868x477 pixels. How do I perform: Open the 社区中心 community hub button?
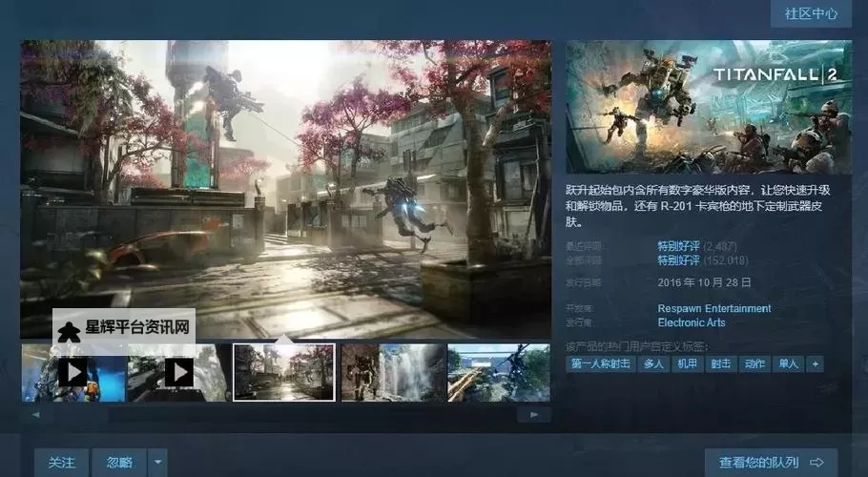click(811, 14)
